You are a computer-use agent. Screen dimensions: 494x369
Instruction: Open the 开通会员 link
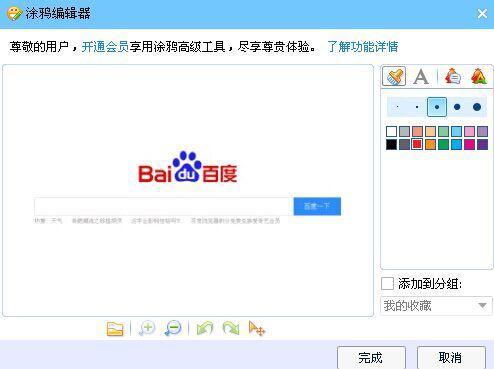point(105,47)
